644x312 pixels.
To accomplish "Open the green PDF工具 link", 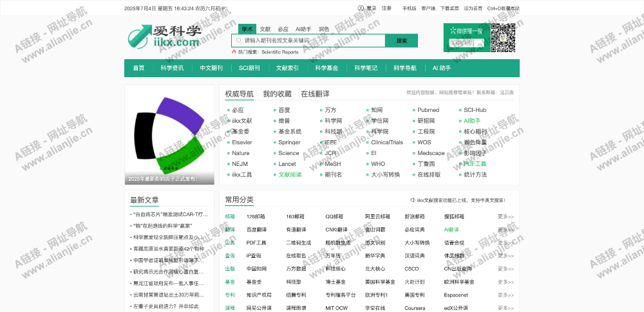I will (x=475, y=164).
